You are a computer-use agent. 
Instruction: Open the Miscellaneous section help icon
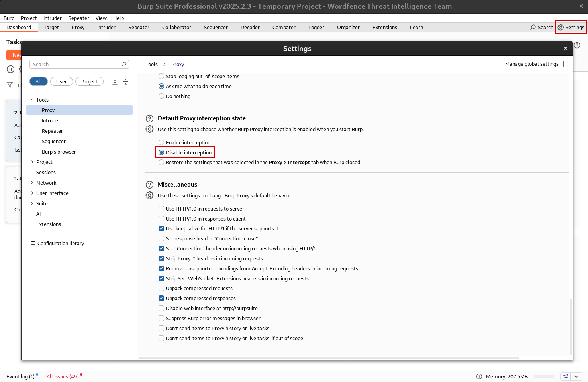pyautogui.click(x=149, y=185)
